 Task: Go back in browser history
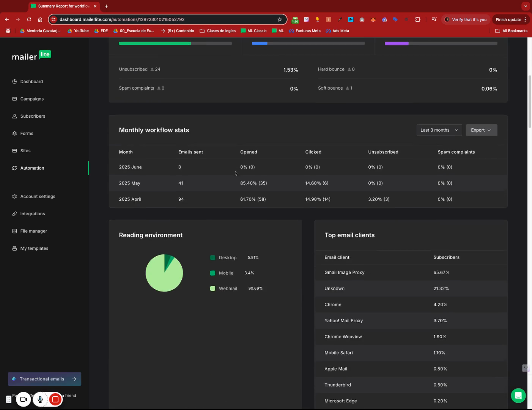click(7, 19)
